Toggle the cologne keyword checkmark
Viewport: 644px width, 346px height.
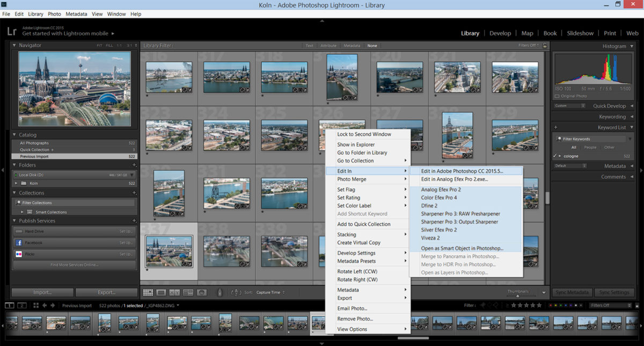click(x=555, y=156)
